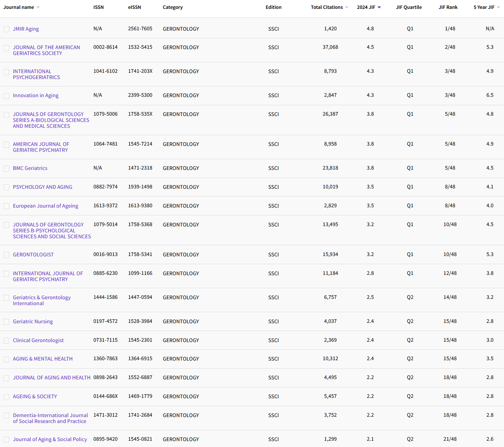The width and height of the screenshot is (504, 447).
Task: Select ISSN 0016-9013 cell
Action: 106,255
